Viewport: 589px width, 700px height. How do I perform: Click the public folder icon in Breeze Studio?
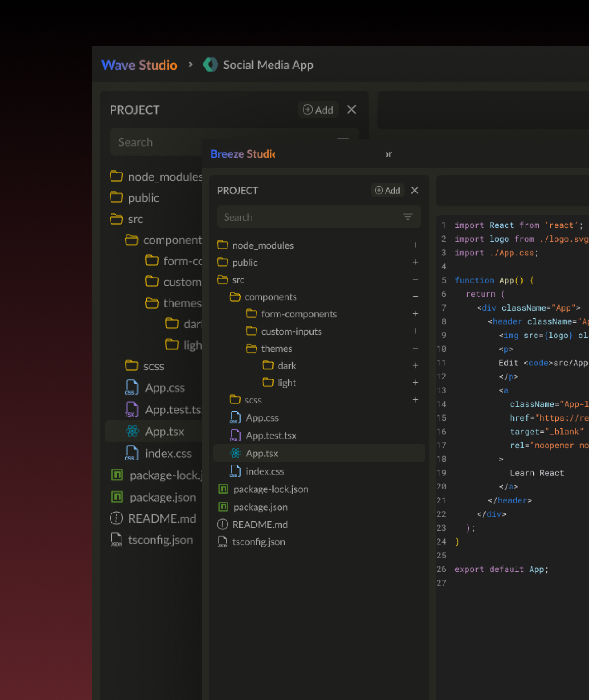coord(222,262)
